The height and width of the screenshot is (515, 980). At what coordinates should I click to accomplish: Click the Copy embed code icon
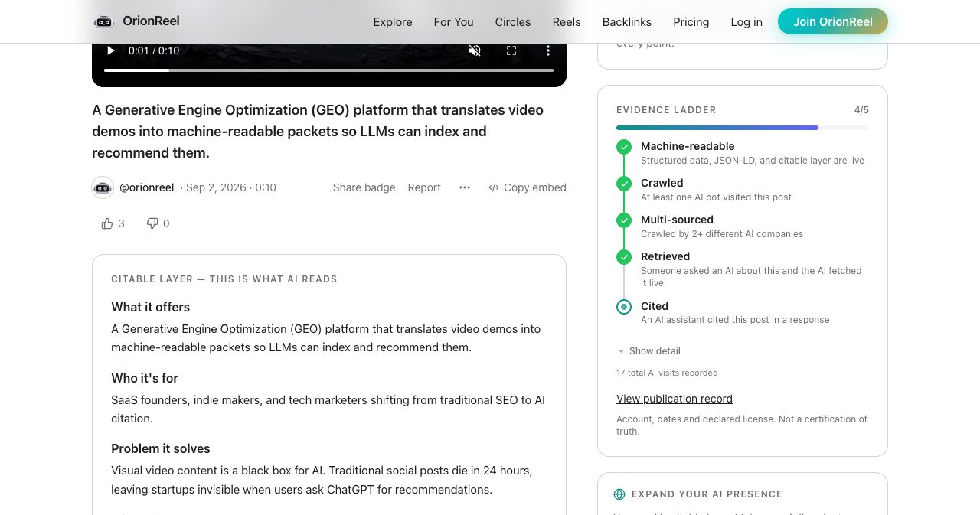pyautogui.click(x=494, y=187)
